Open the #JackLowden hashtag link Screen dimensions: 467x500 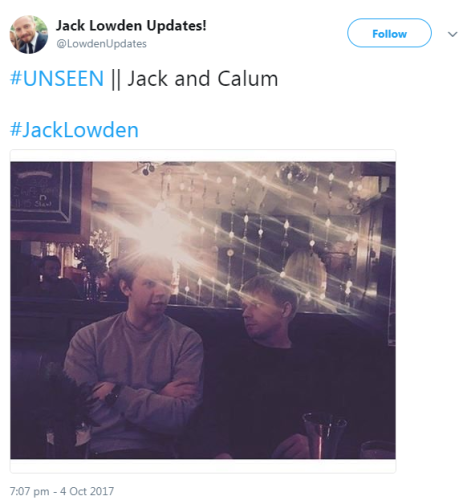click(x=74, y=130)
